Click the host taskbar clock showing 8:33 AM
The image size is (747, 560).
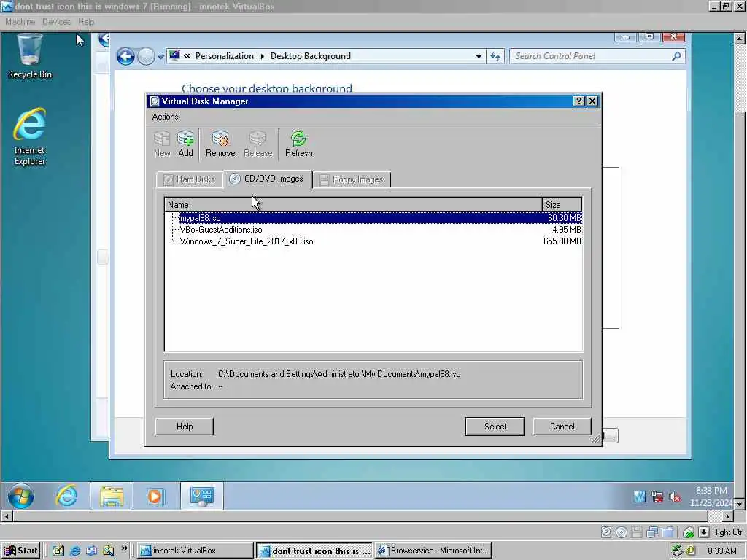[x=722, y=551]
